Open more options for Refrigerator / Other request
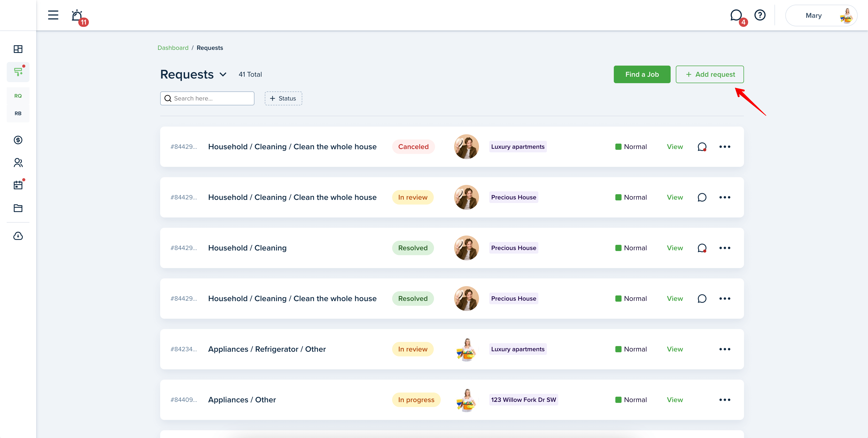This screenshot has width=868, height=438. [725, 349]
